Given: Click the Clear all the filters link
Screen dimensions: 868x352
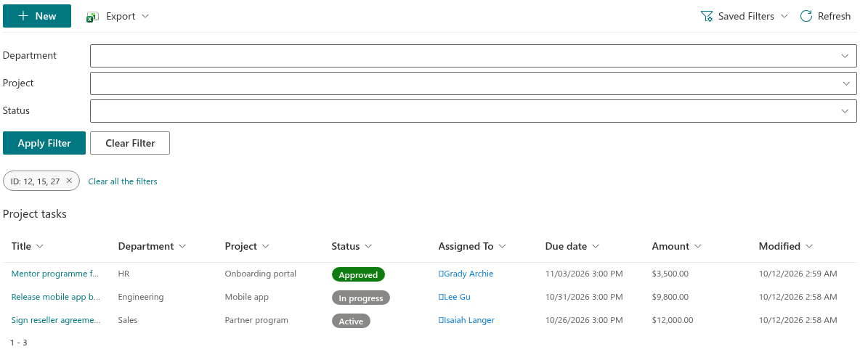Looking at the screenshot, I should coord(123,181).
